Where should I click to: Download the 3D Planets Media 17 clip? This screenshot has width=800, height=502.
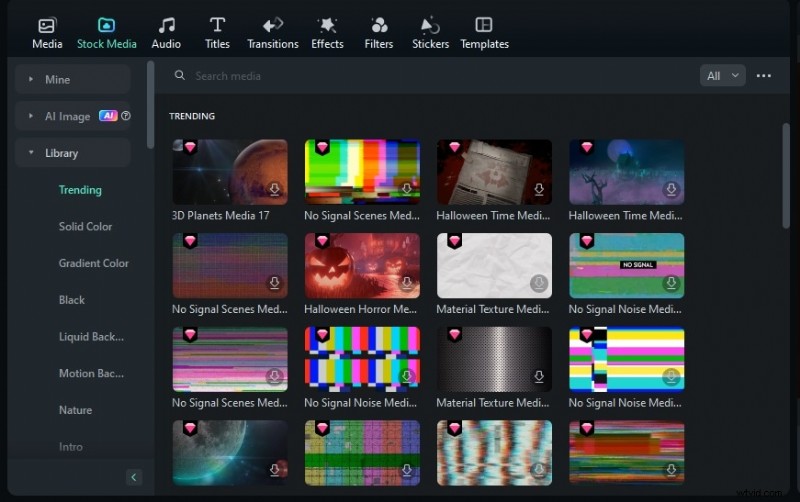(274, 190)
